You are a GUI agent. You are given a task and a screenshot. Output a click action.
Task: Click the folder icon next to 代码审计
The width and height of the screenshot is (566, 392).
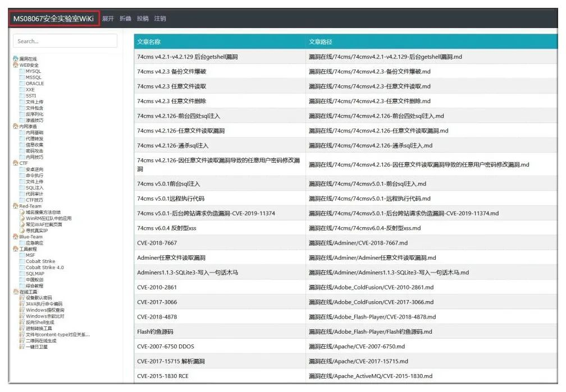[22, 193]
